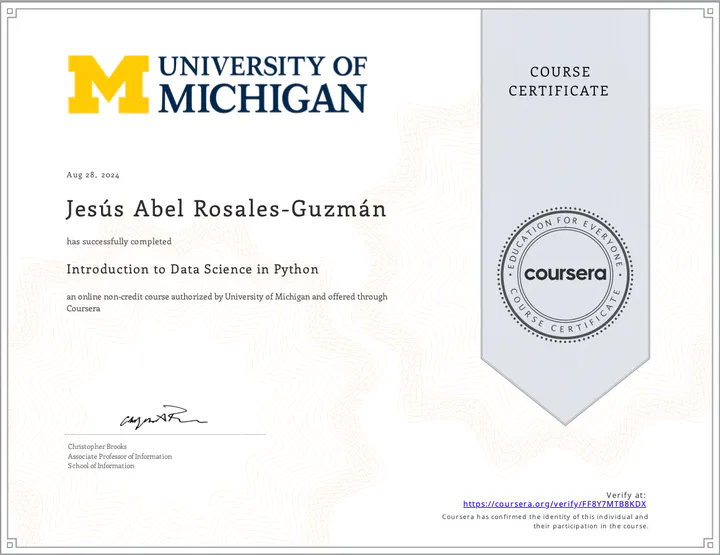720x555 pixels.
Task: Click the 'Verify at:' label
Action: pos(626,495)
